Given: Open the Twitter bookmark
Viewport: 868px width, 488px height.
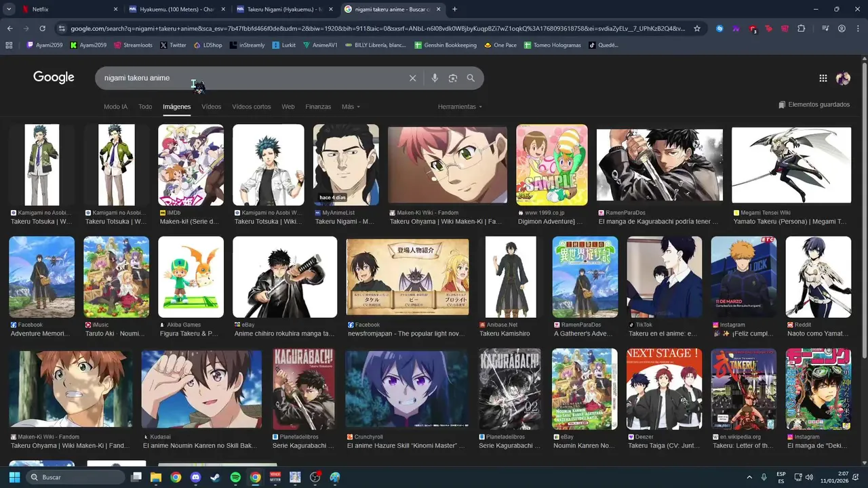Looking at the screenshot, I should pyautogui.click(x=173, y=45).
